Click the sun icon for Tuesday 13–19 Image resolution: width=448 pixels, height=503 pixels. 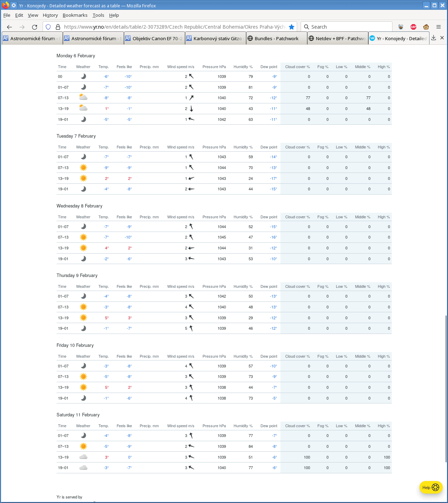point(83,178)
